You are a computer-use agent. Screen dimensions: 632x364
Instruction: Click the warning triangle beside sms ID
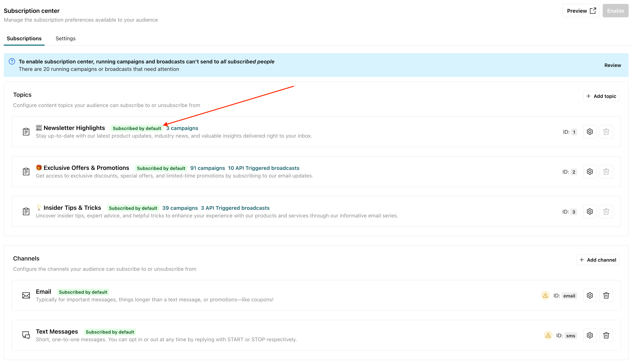tap(548, 335)
